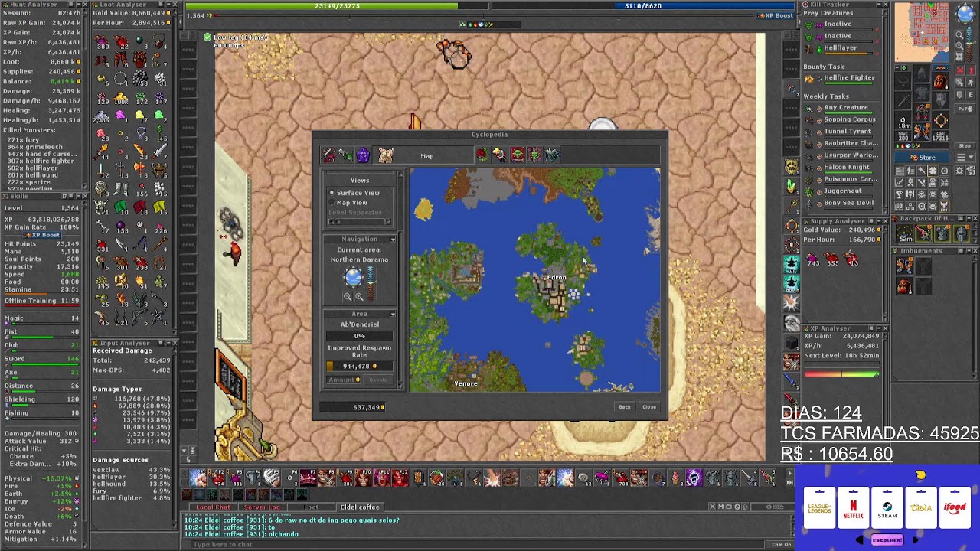
Task: Open the options gear icon
Action: [959, 171]
